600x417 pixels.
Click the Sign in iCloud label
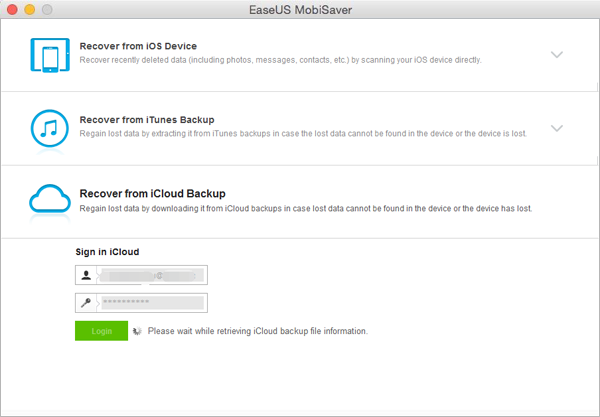[107, 252]
